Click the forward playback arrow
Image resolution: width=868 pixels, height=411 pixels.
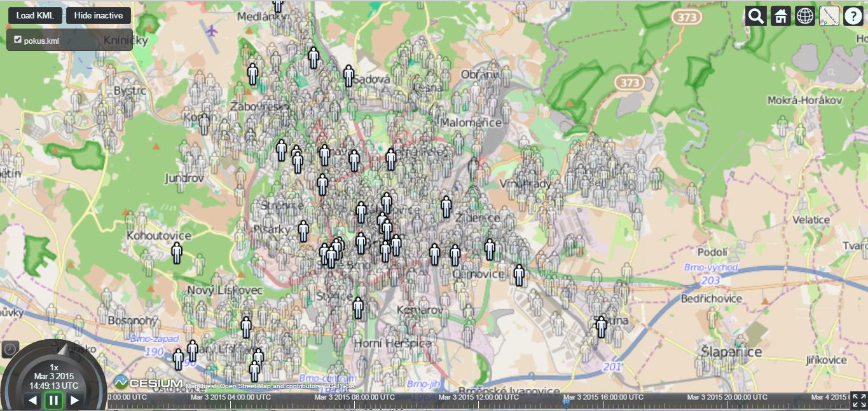click(x=73, y=400)
